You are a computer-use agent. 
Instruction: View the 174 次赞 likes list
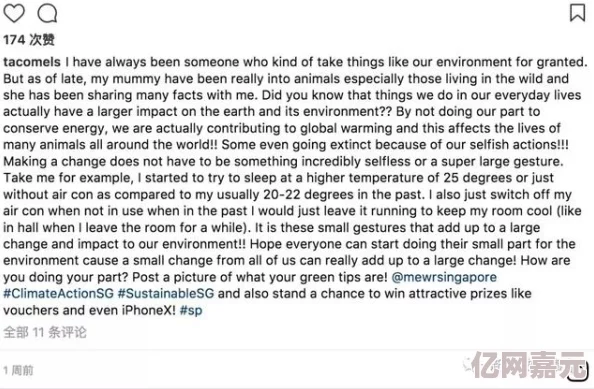29,39
